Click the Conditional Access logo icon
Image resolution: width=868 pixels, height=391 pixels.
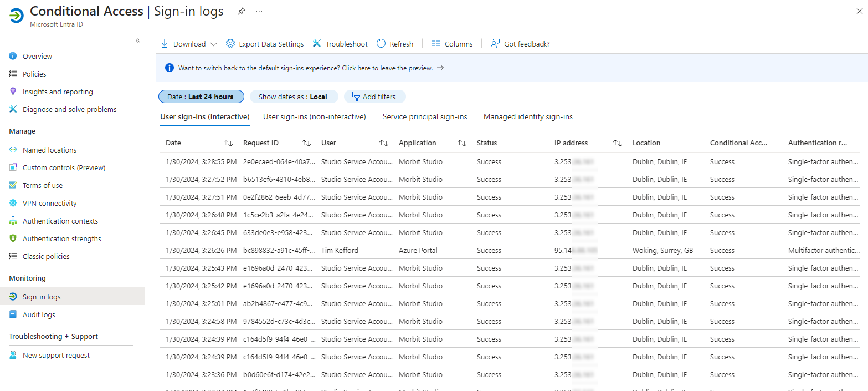17,15
